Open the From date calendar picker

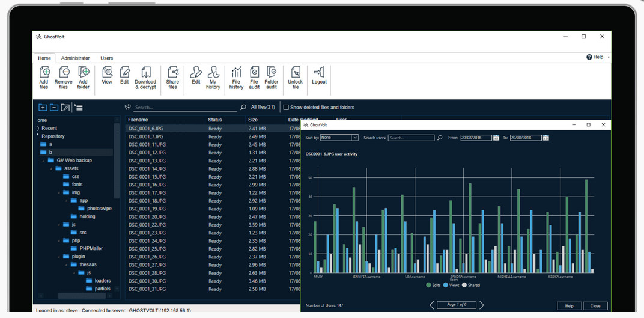[x=496, y=138]
